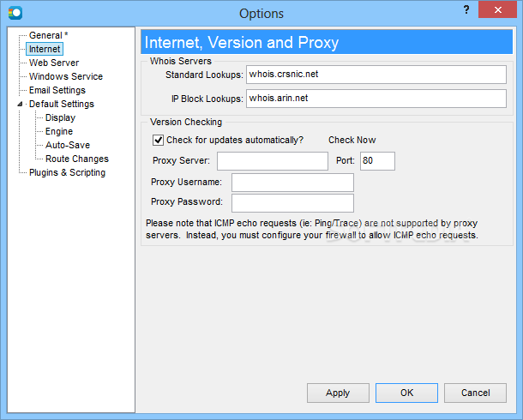
Task: Open Auto-Save default settings
Action: click(68, 145)
